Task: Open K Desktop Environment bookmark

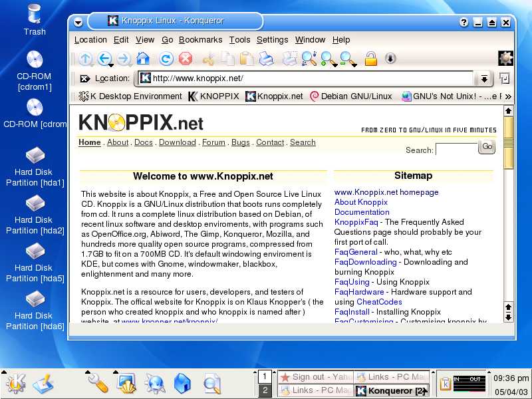Action: coord(130,96)
